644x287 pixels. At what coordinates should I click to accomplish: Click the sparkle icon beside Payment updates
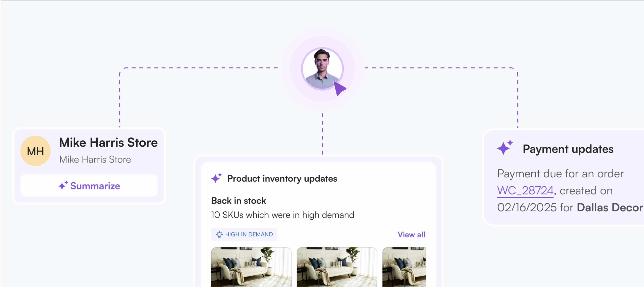[x=505, y=147]
